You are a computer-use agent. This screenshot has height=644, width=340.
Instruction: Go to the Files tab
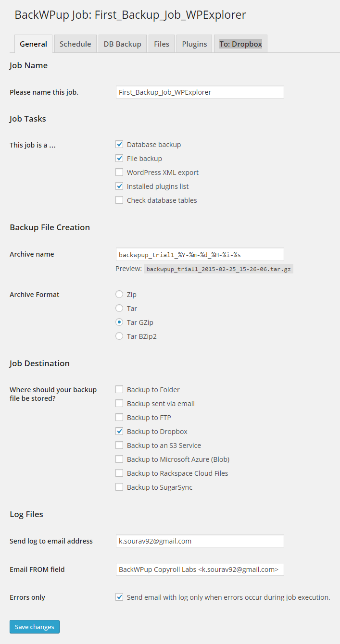click(162, 44)
